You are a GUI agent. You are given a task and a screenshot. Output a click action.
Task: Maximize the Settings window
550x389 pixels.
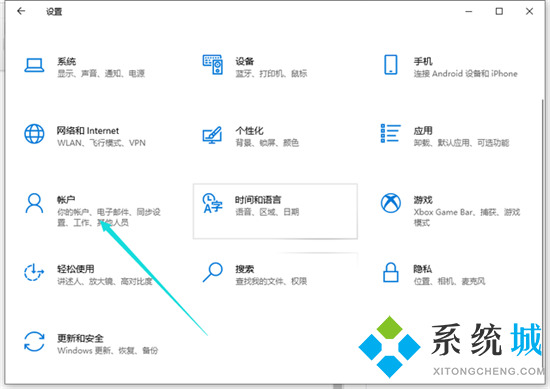[x=499, y=11]
